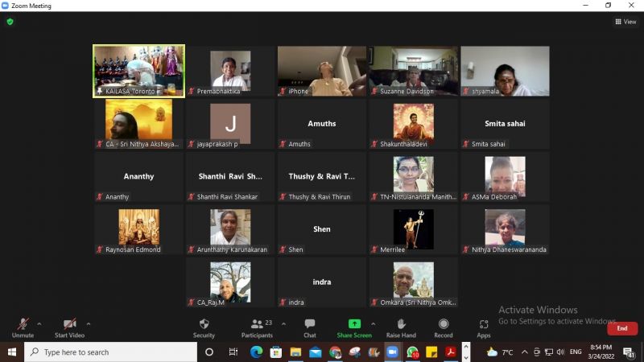
Task: Toggle Start Video on
Action: click(x=70, y=327)
